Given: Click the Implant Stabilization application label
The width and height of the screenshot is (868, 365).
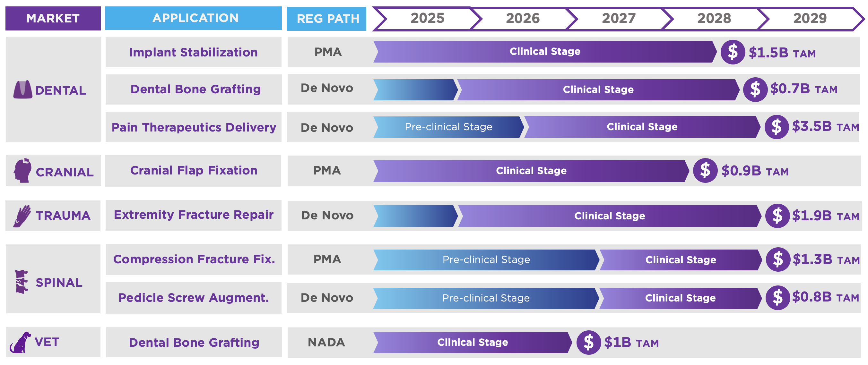Looking at the screenshot, I should (194, 52).
